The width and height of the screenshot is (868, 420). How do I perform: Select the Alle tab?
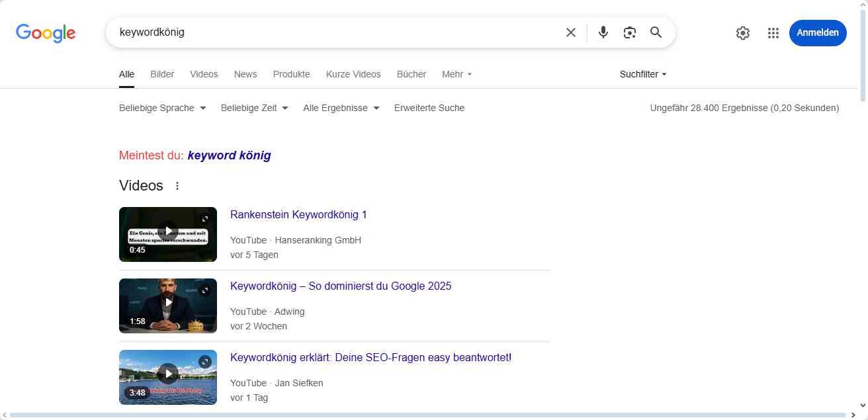point(126,74)
